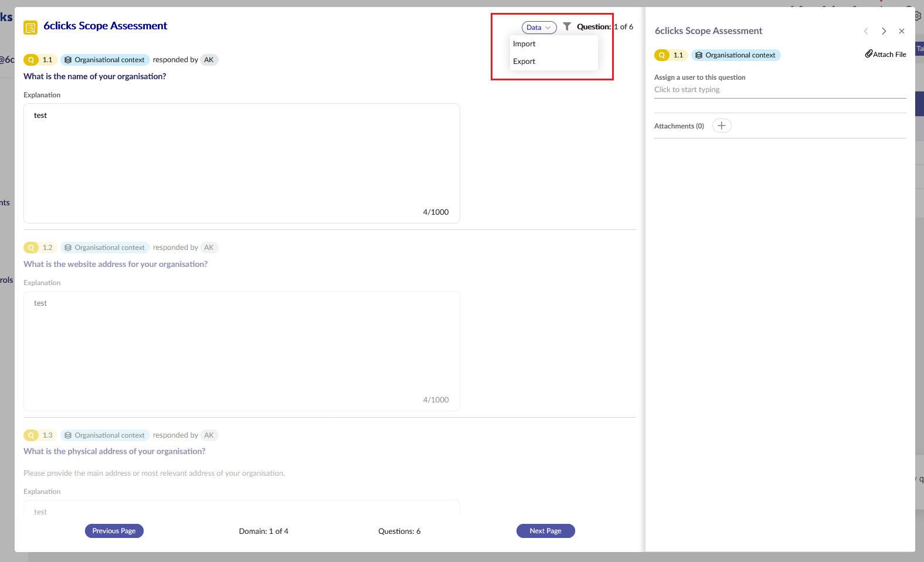
Task: Click the Q badge for question 1.2
Action: point(31,248)
